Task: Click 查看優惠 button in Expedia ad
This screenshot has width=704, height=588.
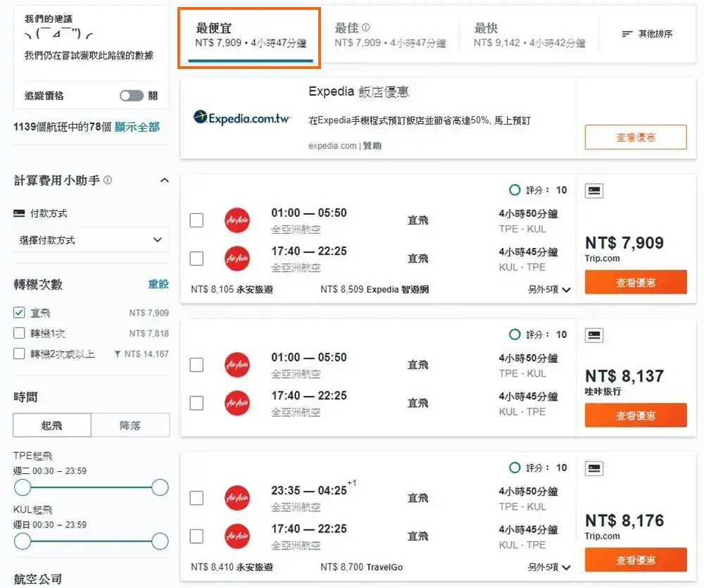Action: point(635,137)
